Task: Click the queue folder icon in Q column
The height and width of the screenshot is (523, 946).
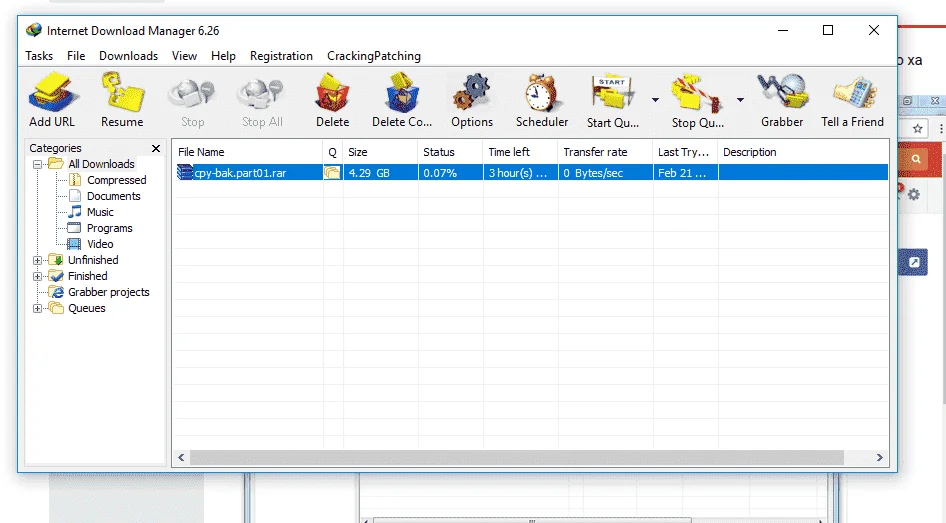Action: [x=332, y=173]
